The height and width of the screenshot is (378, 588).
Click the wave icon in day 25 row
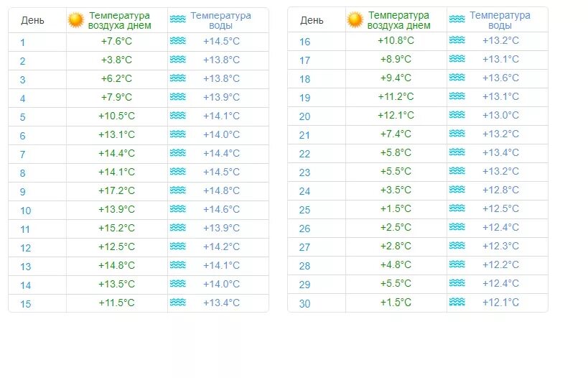point(457,208)
